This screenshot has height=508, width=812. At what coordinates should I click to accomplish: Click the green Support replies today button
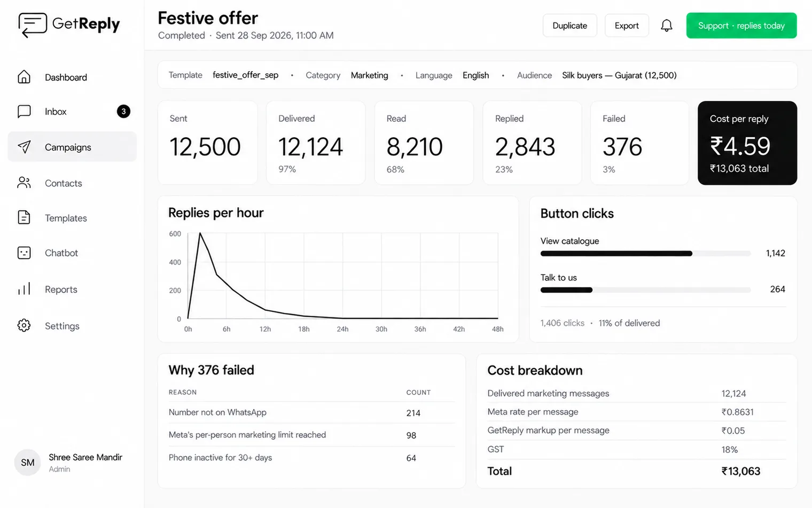coord(741,26)
